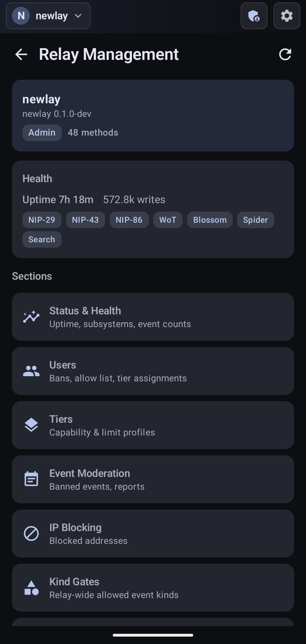Open the shield account security icon
Viewport: 306px width, 644px height.
click(x=254, y=16)
